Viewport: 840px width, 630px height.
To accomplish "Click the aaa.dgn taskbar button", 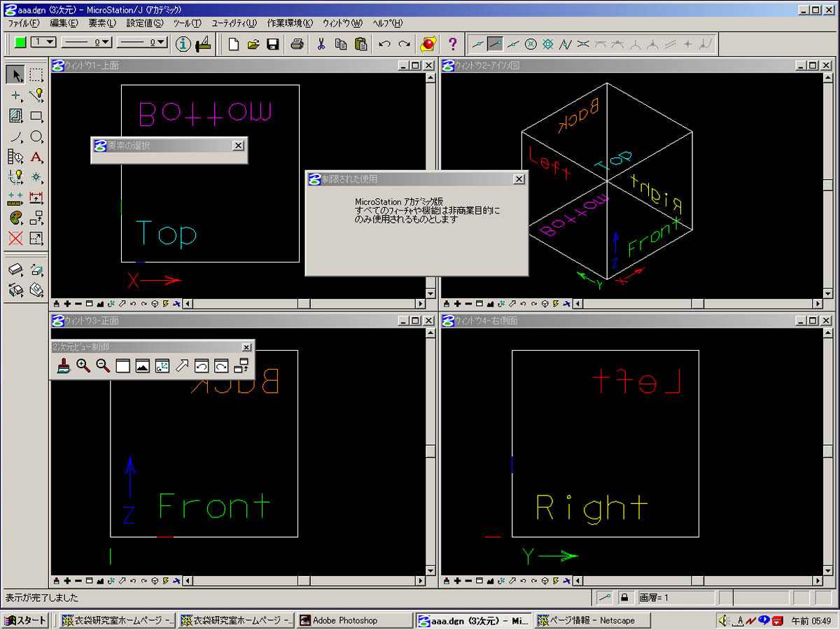I will (x=473, y=620).
